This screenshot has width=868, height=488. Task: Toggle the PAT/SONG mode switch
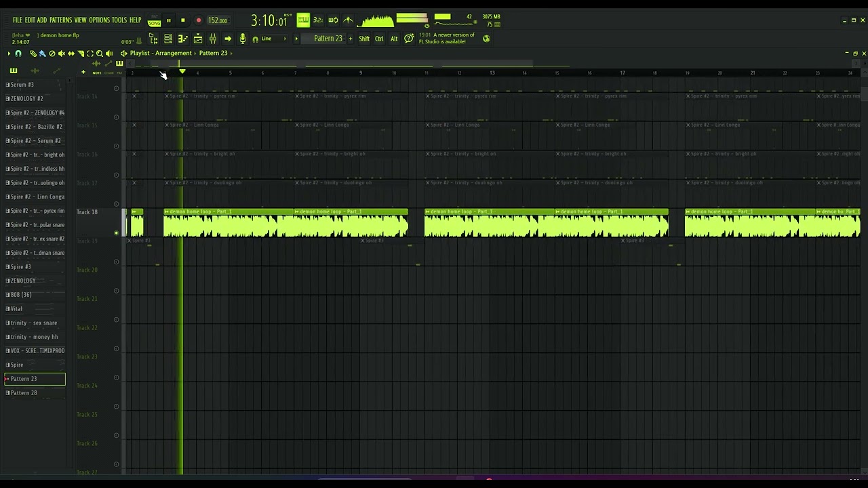(155, 20)
